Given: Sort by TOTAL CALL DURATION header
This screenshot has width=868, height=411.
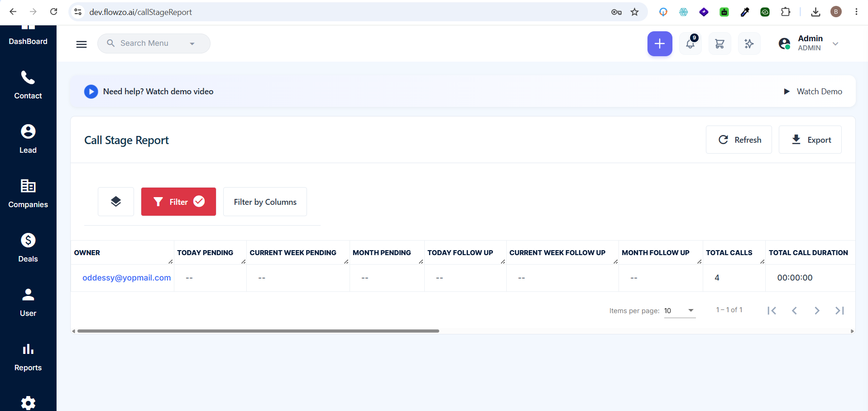Looking at the screenshot, I should point(808,253).
